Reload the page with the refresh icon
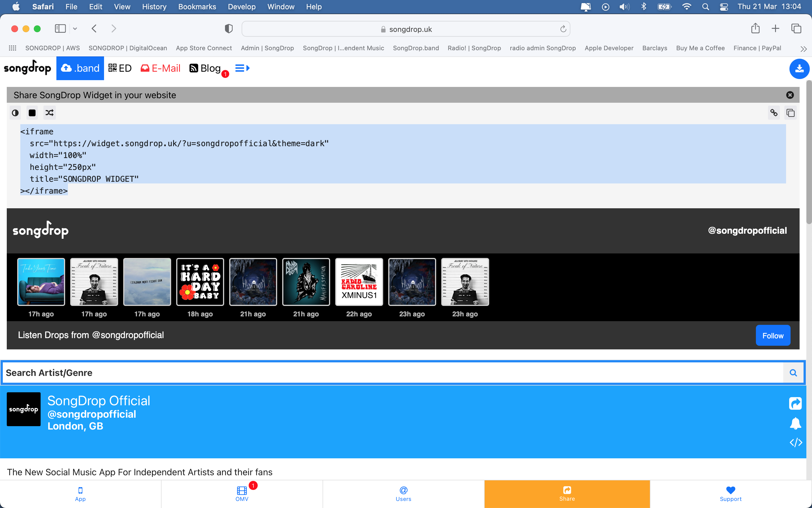This screenshot has width=812, height=508. (x=563, y=29)
